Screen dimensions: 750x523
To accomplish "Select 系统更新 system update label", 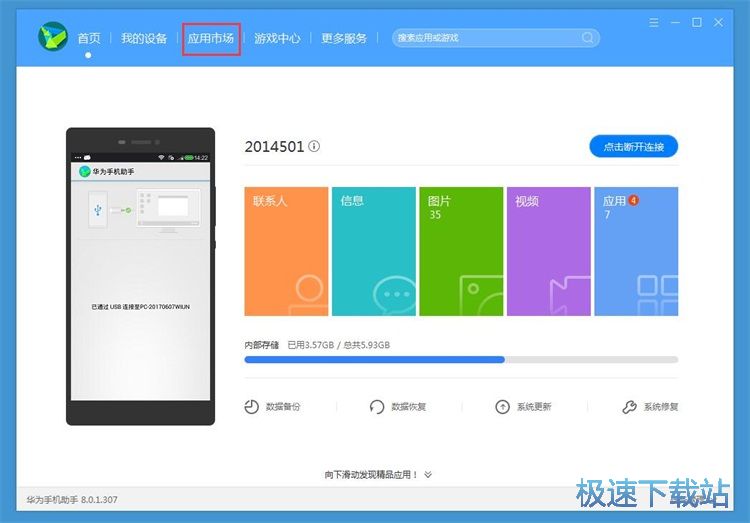I will (534, 407).
